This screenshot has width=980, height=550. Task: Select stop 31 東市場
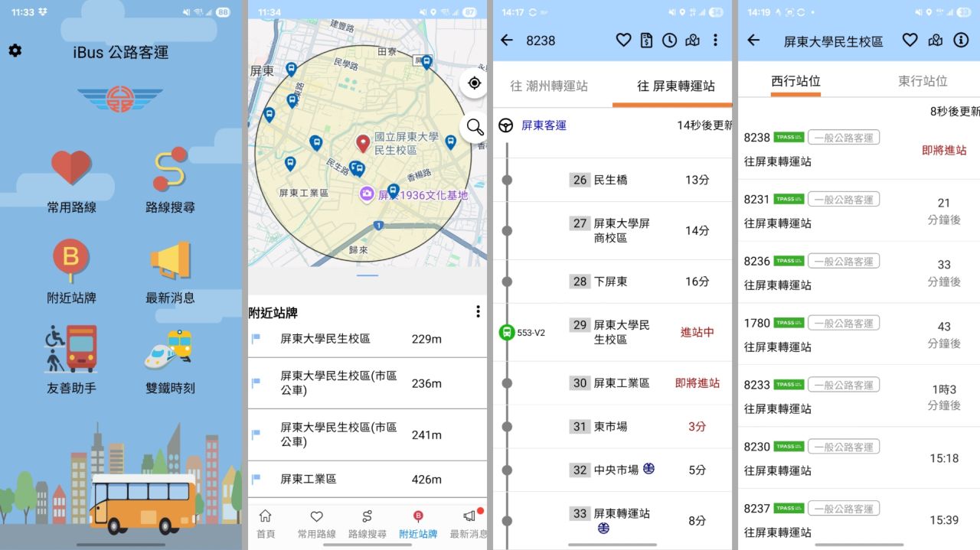coord(612,426)
